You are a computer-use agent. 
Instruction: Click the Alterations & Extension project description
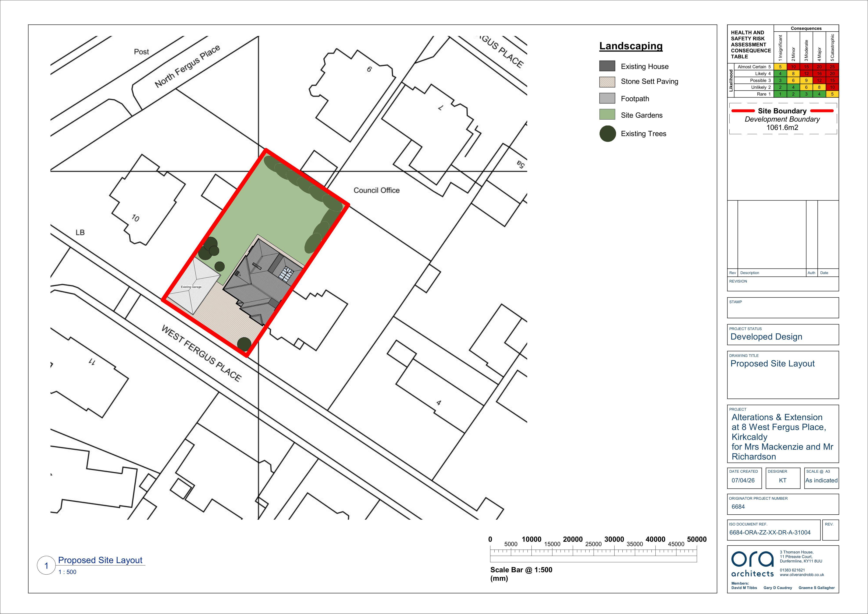pyautogui.click(x=782, y=437)
